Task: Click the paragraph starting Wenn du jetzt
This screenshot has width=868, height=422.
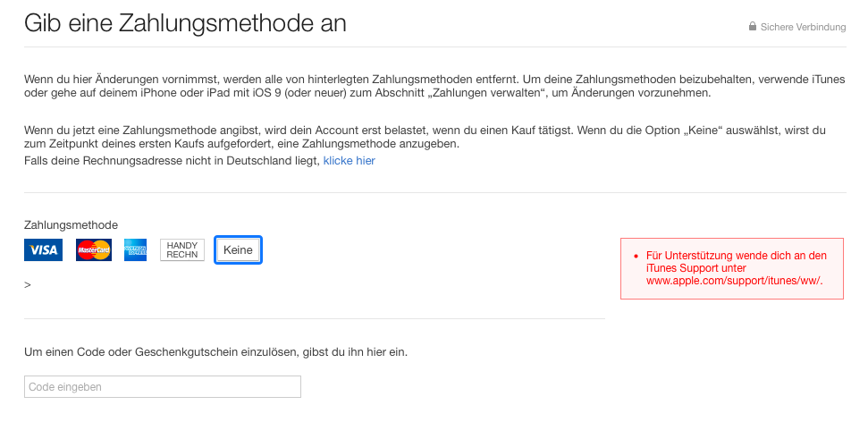Action: coord(425,137)
